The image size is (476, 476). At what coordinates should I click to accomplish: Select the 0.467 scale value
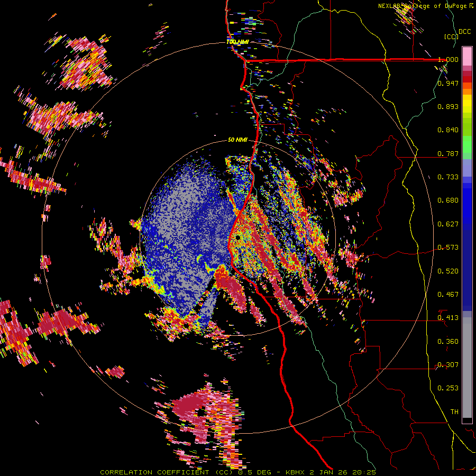click(x=448, y=295)
